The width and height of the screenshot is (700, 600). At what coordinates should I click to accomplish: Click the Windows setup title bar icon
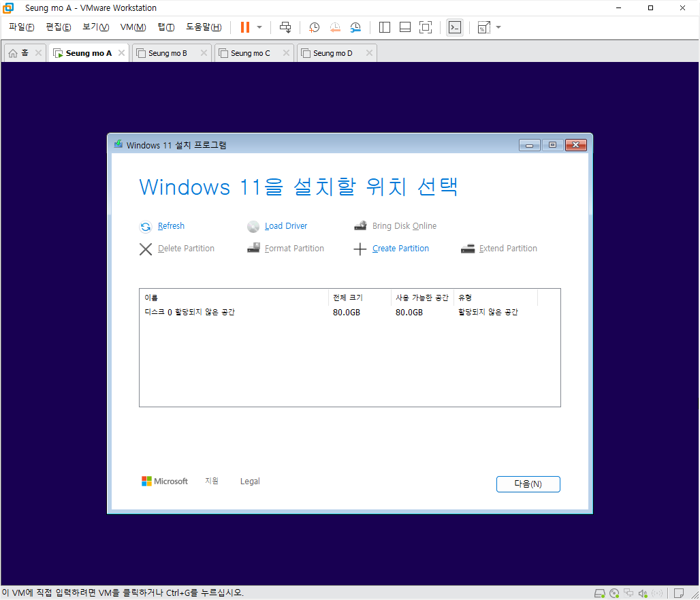coord(118,144)
